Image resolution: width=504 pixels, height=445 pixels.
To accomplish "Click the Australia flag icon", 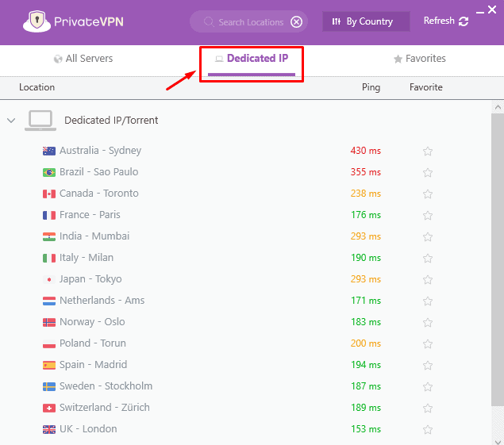I will pos(49,151).
